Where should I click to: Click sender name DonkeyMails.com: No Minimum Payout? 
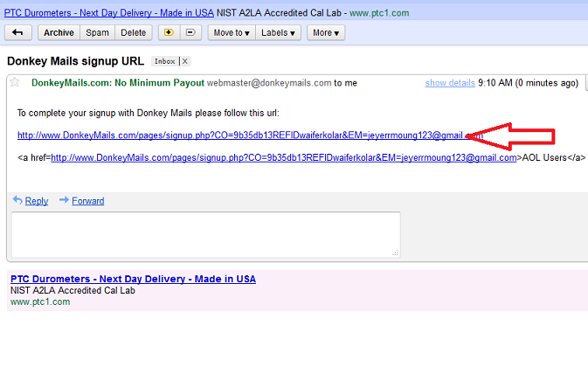coord(118,83)
